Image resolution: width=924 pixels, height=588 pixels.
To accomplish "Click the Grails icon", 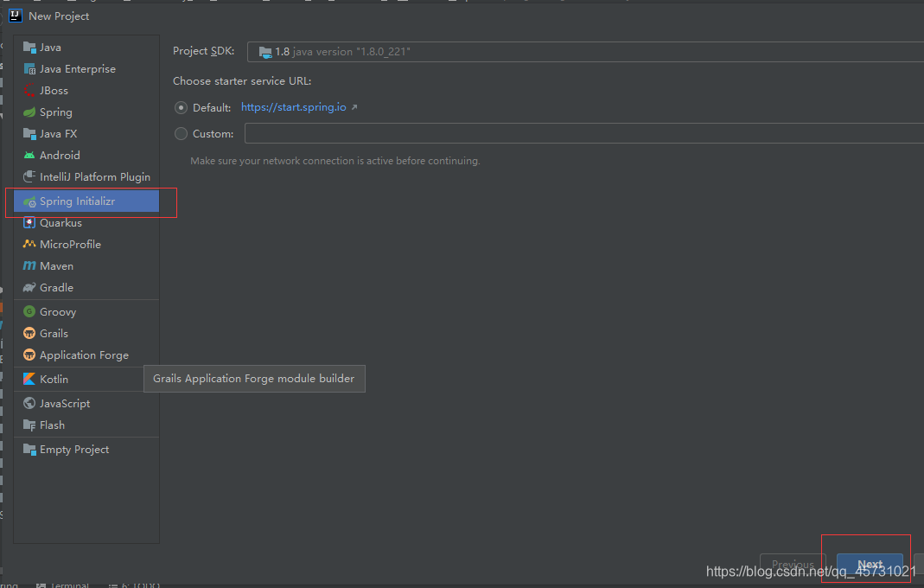I will [29, 333].
